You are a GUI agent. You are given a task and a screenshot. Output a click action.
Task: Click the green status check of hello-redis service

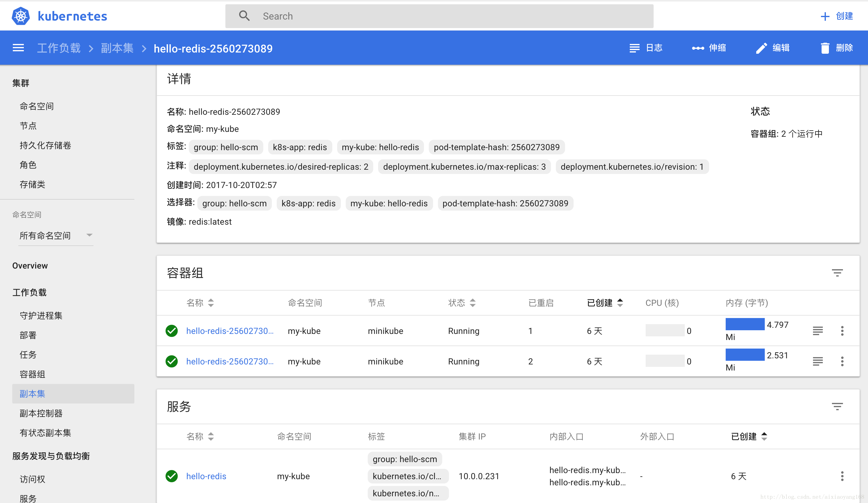[172, 476]
